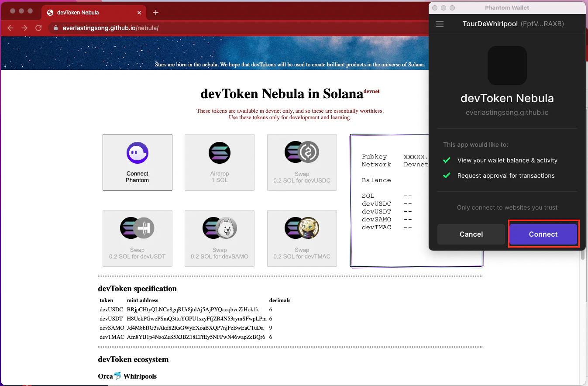The image size is (588, 386).
Task: Select 'Request approval for transactions' text
Action: point(506,176)
